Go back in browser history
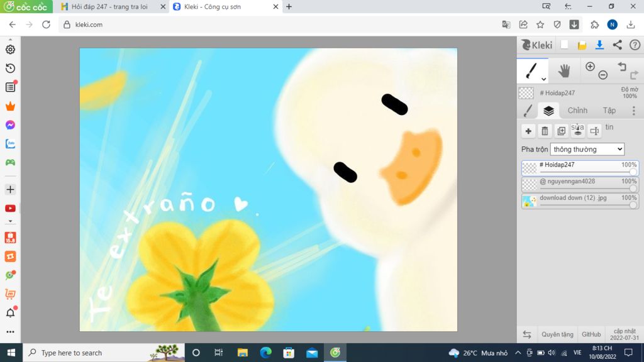Screen dimensions: 644x362 (x=13, y=25)
